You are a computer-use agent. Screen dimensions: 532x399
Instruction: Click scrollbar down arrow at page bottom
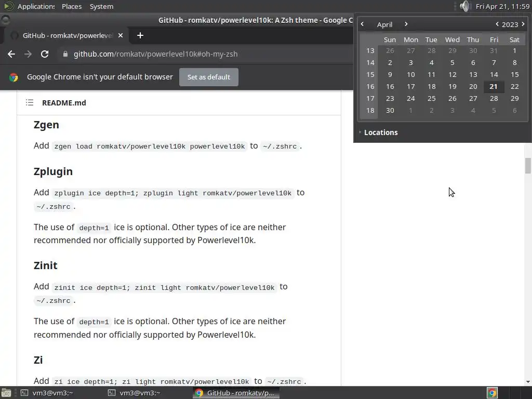tap(528, 382)
